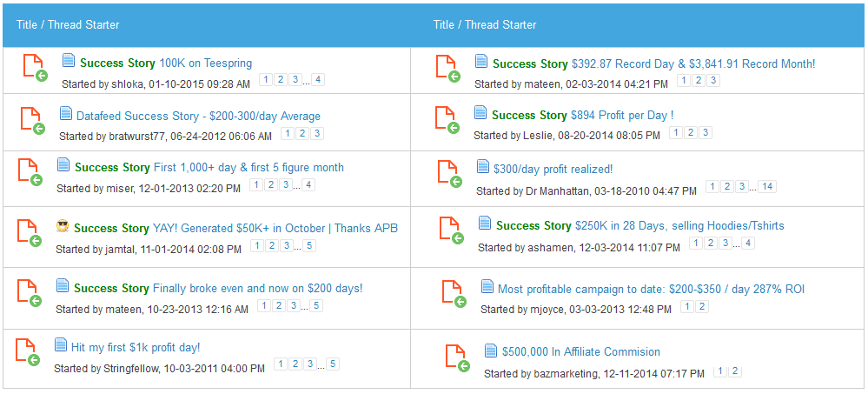
Task: Click the thread status icon beside Finally broke even
Action: (x=30, y=292)
